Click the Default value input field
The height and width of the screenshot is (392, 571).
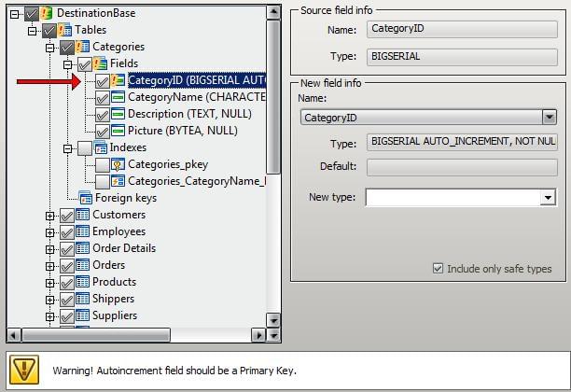point(462,168)
